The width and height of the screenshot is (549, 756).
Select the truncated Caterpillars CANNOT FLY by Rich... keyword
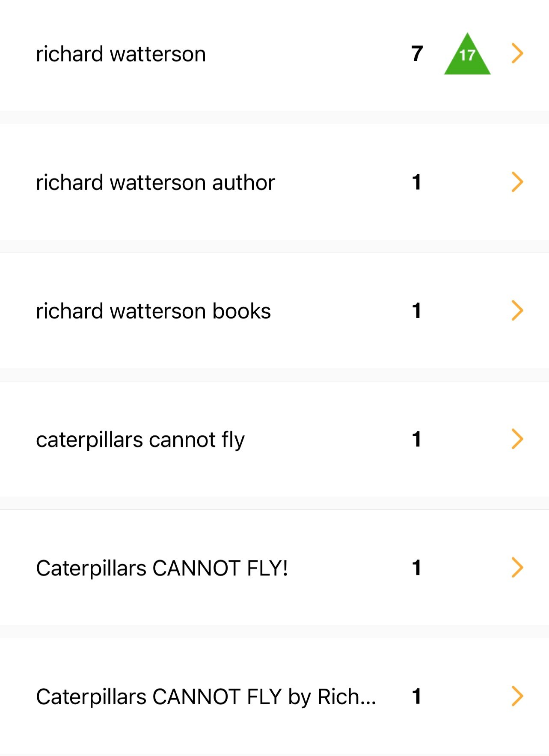(x=206, y=697)
